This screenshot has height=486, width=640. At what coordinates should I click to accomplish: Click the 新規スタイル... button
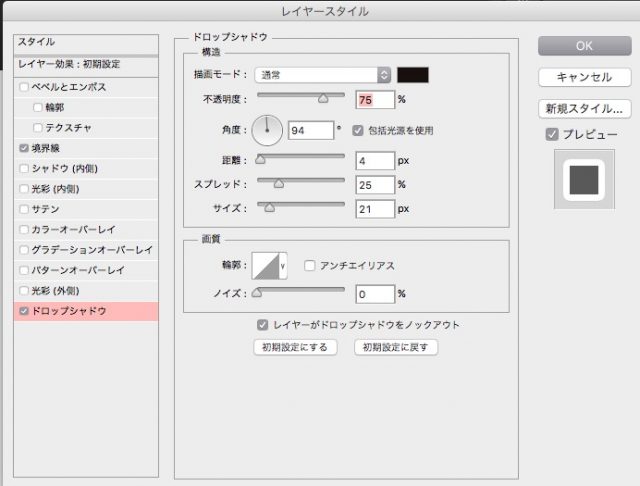pyautogui.click(x=582, y=108)
